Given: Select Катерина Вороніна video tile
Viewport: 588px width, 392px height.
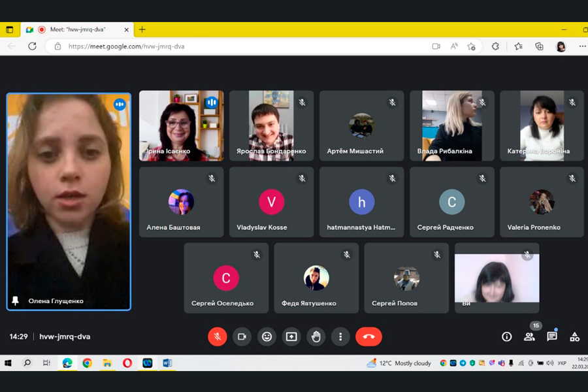Looking at the screenshot, I should click(x=542, y=125).
